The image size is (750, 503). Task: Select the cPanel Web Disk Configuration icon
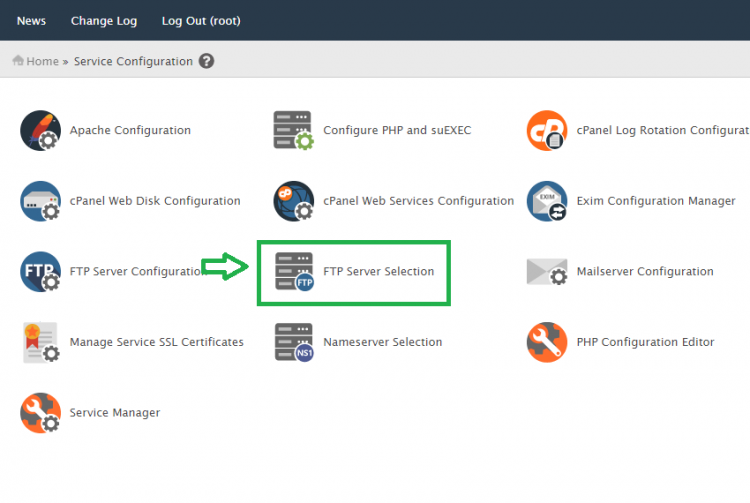[41, 201]
